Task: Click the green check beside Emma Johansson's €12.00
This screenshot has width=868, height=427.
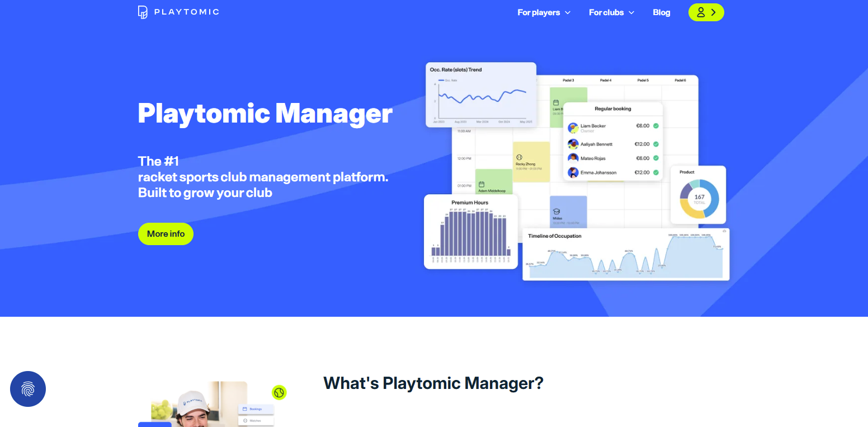Action: [656, 172]
